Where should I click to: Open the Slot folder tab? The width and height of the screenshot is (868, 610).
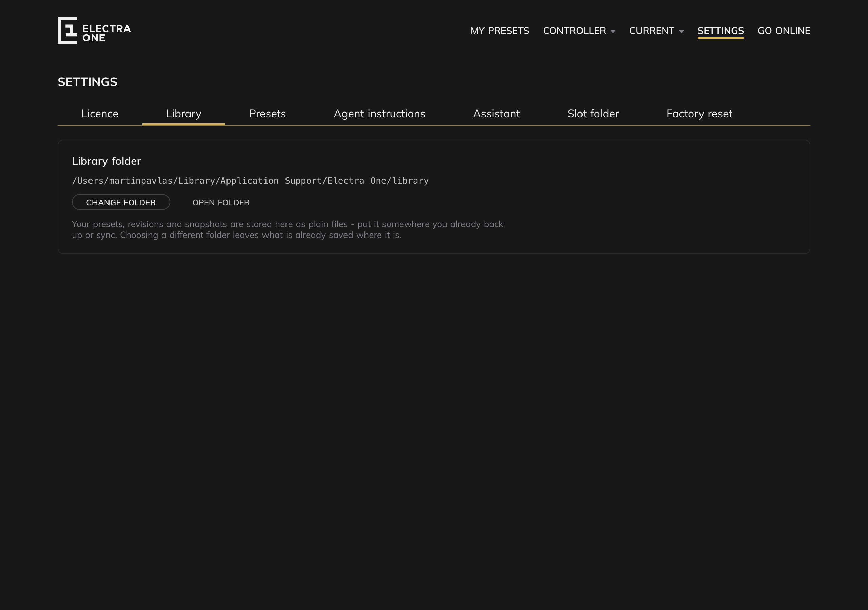pyautogui.click(x=593, y=114)
